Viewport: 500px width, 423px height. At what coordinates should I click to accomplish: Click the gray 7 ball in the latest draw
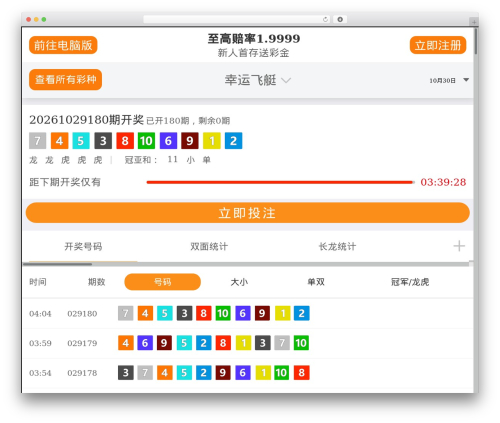pos(37,141)
